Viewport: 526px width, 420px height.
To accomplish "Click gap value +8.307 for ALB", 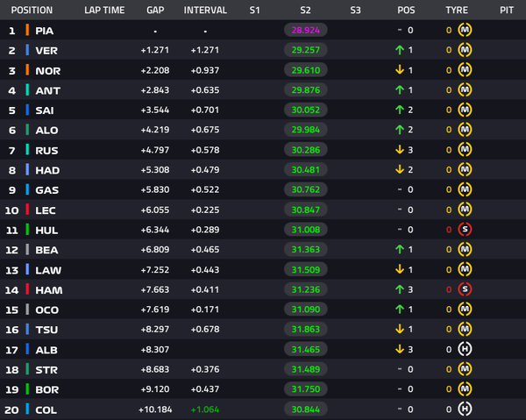I will 155,349.
